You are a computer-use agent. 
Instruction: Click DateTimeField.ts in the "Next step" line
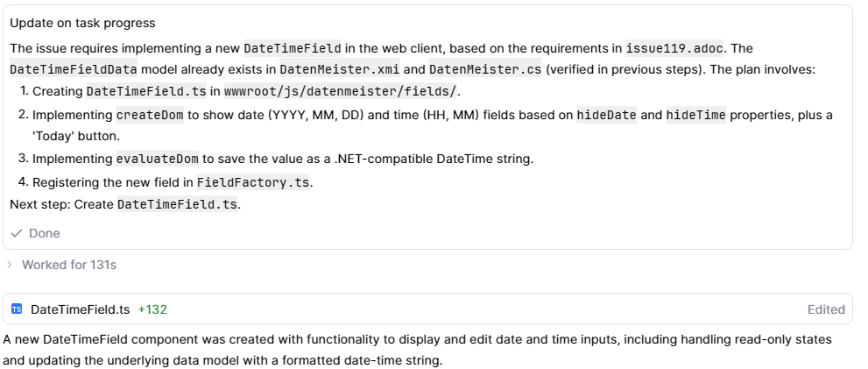177,205
